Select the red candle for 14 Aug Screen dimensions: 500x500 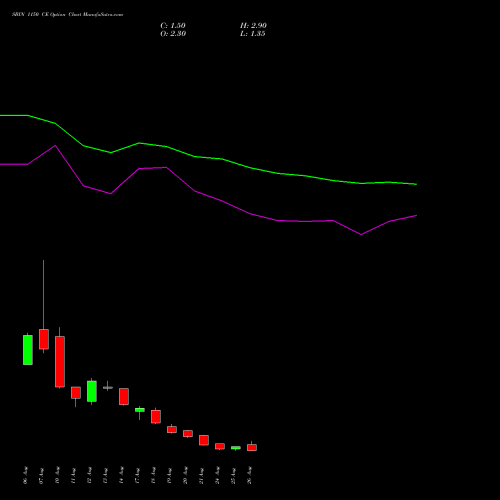(x=124, y=396)
